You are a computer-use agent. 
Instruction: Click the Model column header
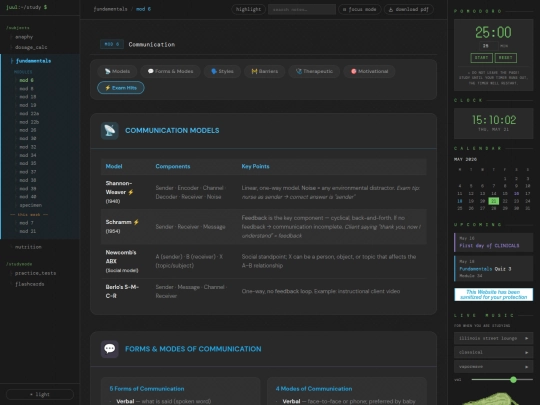114,166
